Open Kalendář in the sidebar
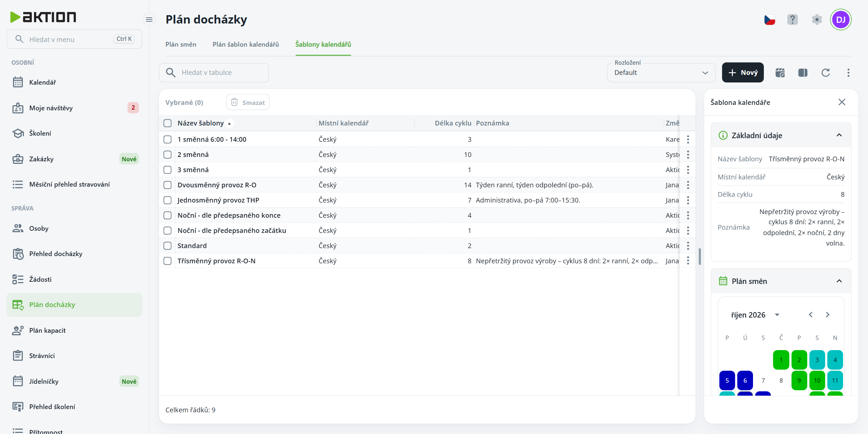This screenshot has height=434, width=868. click(74, 82)
